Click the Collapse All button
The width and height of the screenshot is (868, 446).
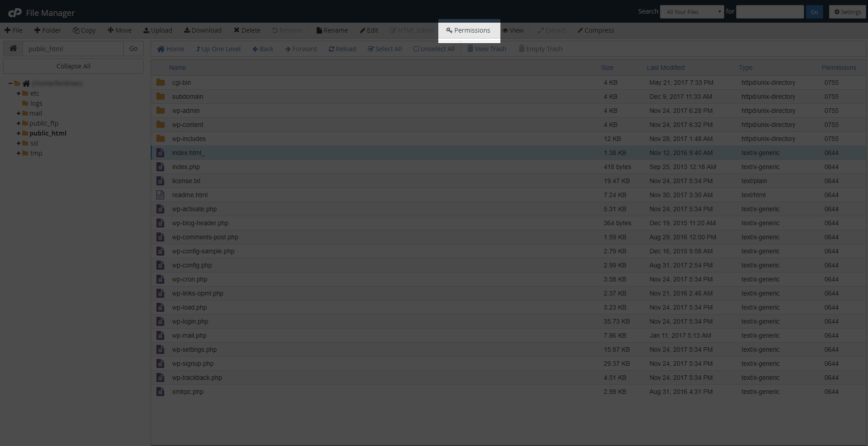pos(73,66)
